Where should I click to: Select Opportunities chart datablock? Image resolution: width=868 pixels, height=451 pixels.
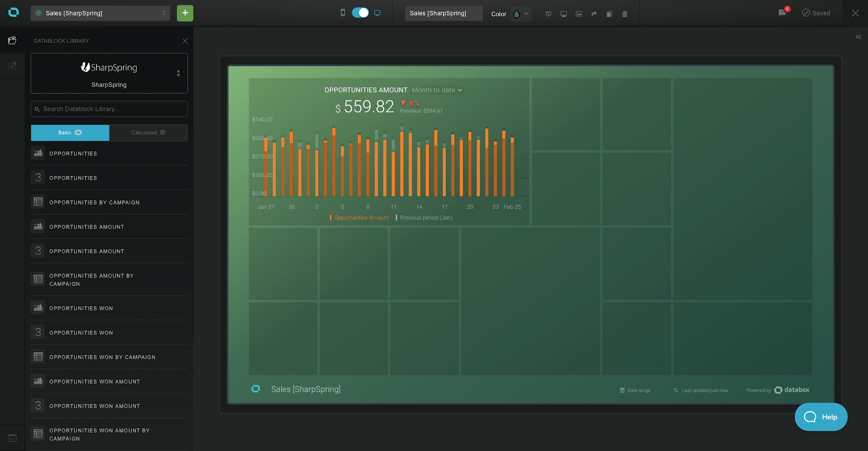109,153
